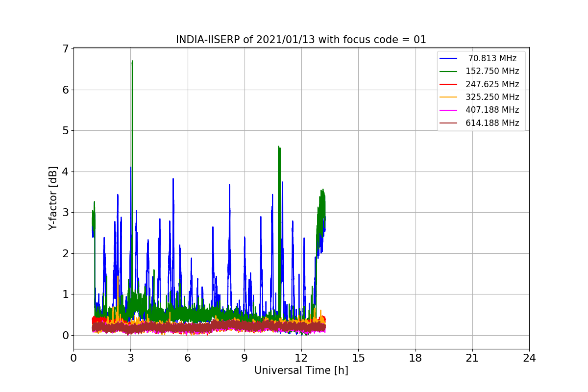The image size is (588, 392).
Task: Click the red line swatch in legend
Action: 448,84
